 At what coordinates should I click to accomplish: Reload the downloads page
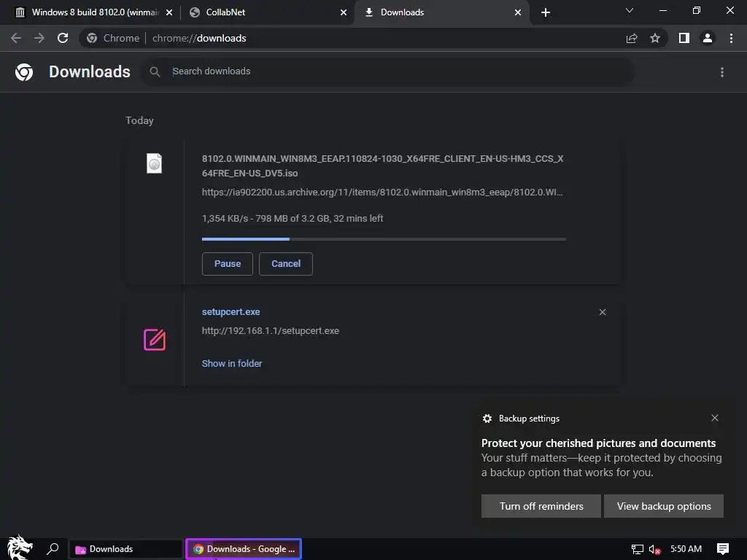pos(63,38)
